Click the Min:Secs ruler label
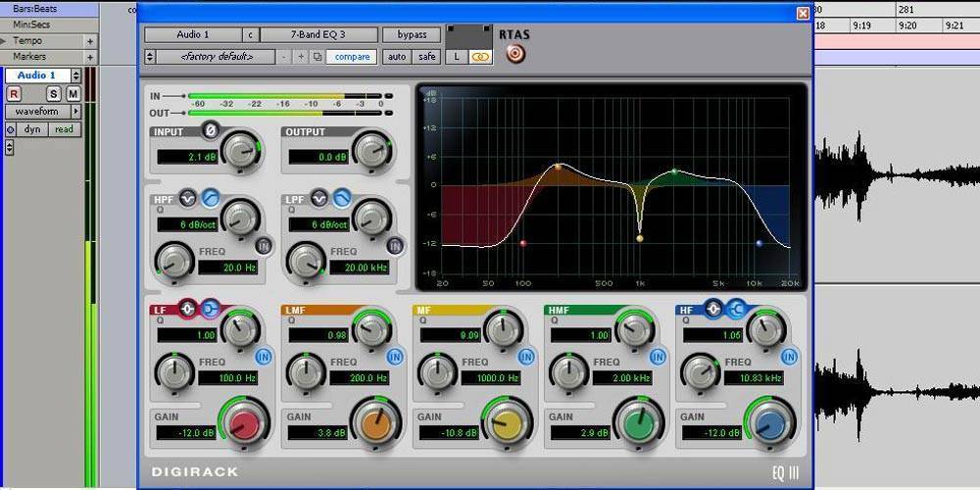The image size is (980, 490). 32,24
